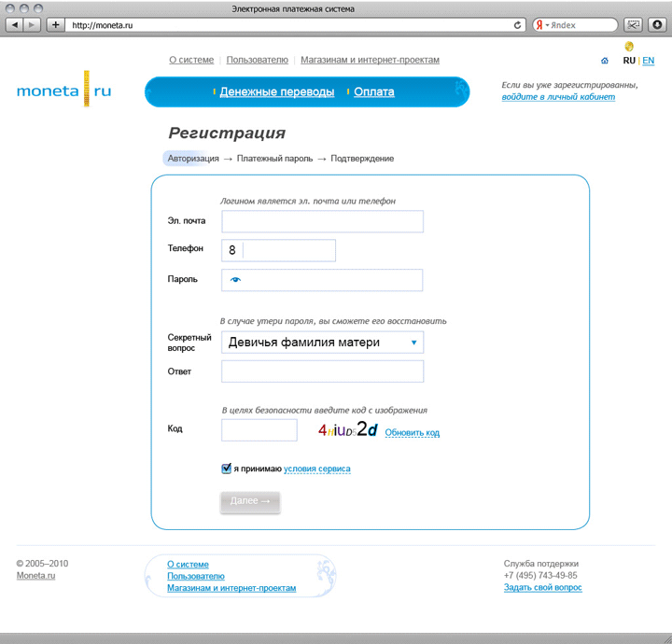Switch the language to EN
Screen dimensions: 672x644
(649, 61)
